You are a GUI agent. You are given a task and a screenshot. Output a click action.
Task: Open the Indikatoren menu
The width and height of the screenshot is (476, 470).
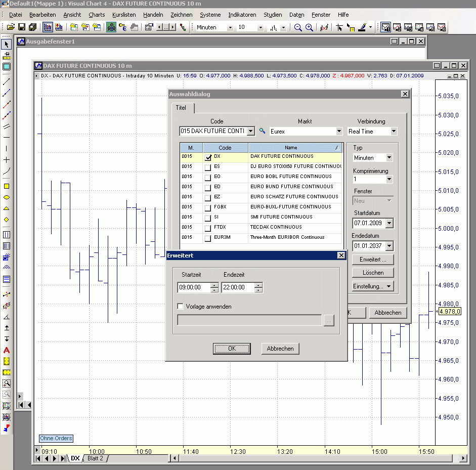pos(242,15)
